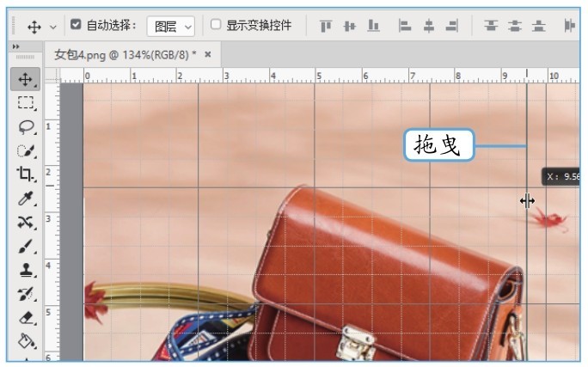588x367 pixels.
Task: Click the align left edges button
Action: point(404,26)
